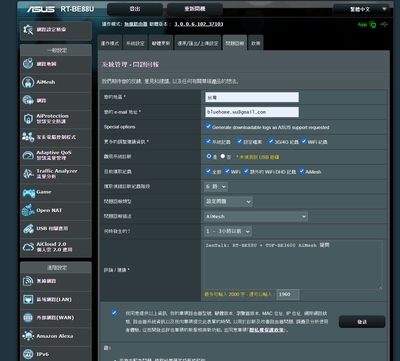Open the privacy policy link
This screenshot has width=400, height=361.
(267, 330)
